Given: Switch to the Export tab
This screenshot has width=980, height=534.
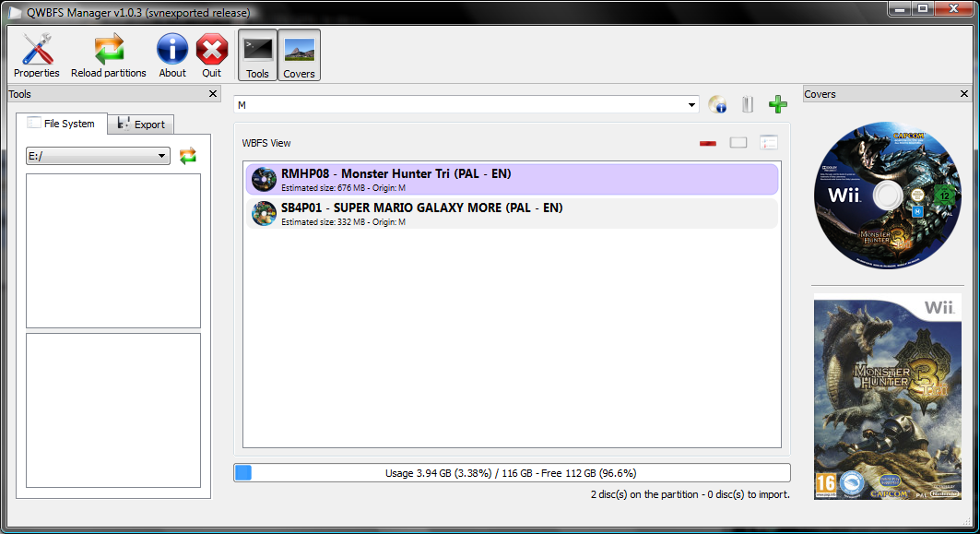Looking at the screenshot, I should [141, 125].
